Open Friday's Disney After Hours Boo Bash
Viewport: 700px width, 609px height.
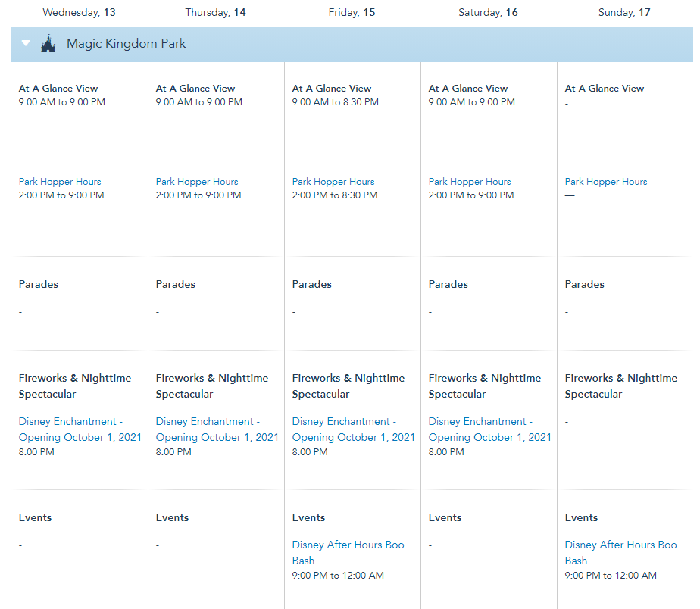tap(348, 552)
